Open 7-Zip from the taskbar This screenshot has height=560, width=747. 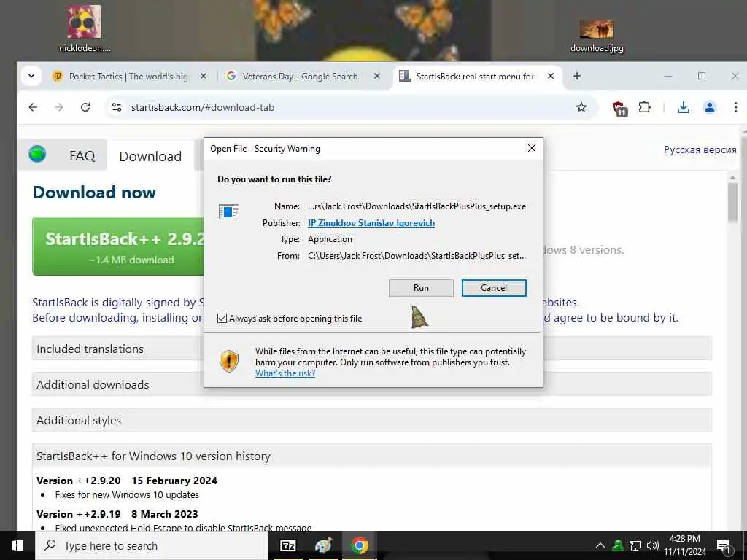[x=287, y=545]
